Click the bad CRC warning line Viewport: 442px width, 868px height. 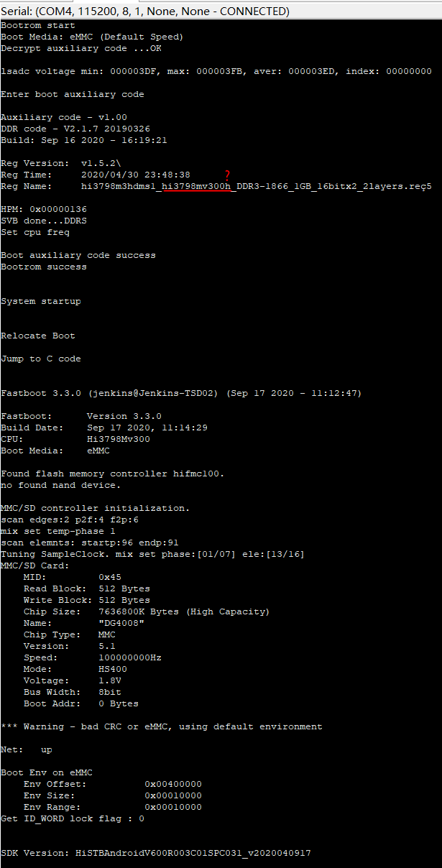coord(162,726)
